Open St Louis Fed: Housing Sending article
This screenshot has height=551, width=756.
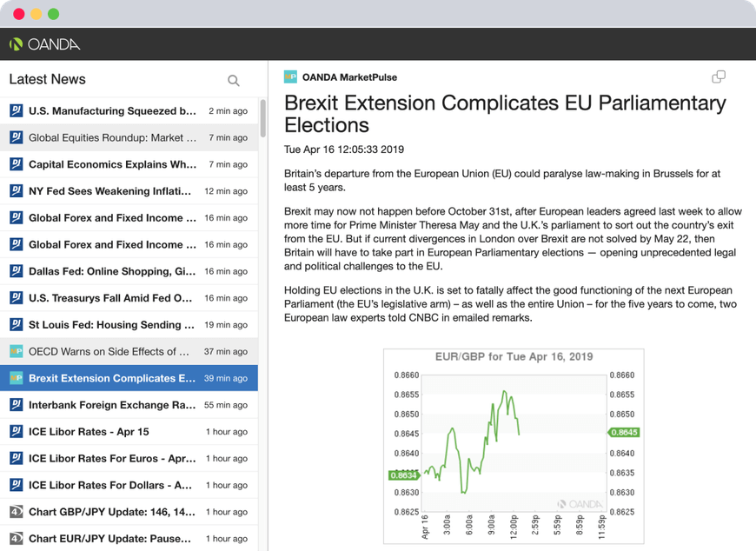pyautogui.click(x=111, y=325)
